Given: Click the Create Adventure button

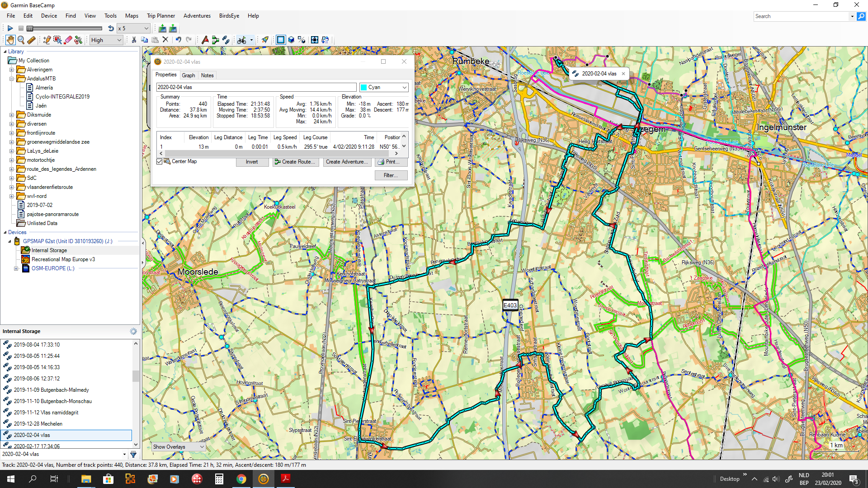Looking at the screenshot, I should [347, 162].
